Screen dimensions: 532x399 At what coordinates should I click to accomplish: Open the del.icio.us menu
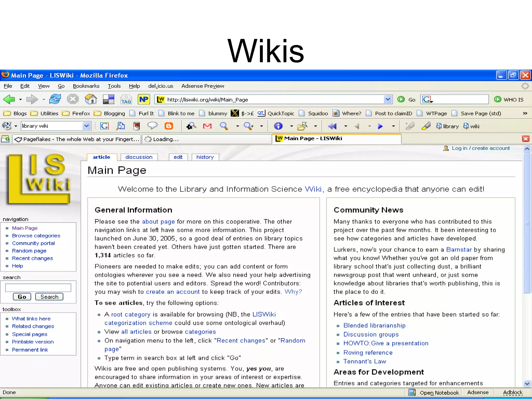click(161, 86)
